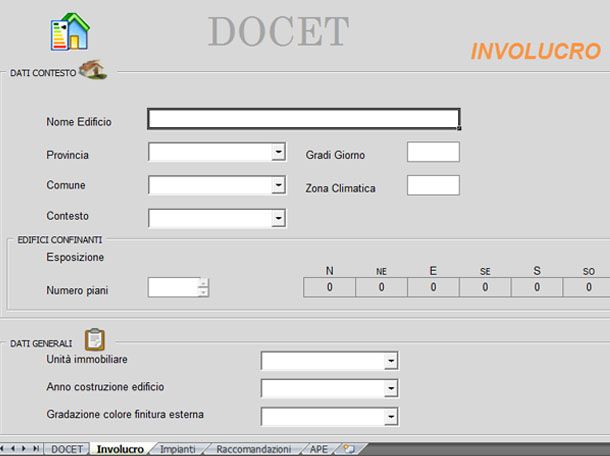The height and width of the screenshot is (456, 610).
Task: Open the Unità immobiliare dropdown
Action: click(391, 361)
